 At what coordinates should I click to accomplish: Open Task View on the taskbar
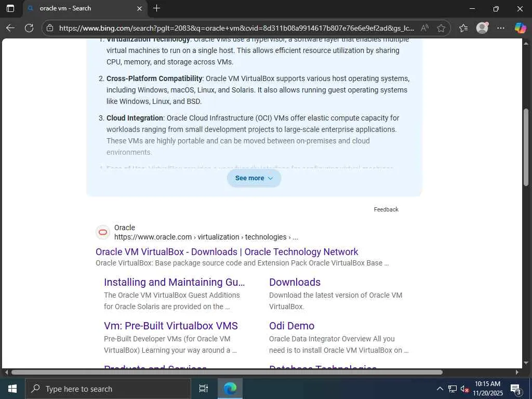(x=203, y=389)
